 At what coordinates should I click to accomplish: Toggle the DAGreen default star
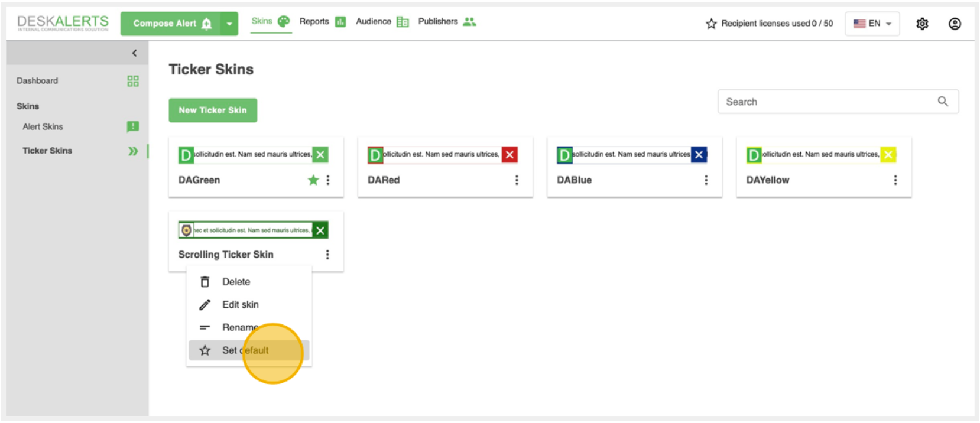(x=313, y=180)
